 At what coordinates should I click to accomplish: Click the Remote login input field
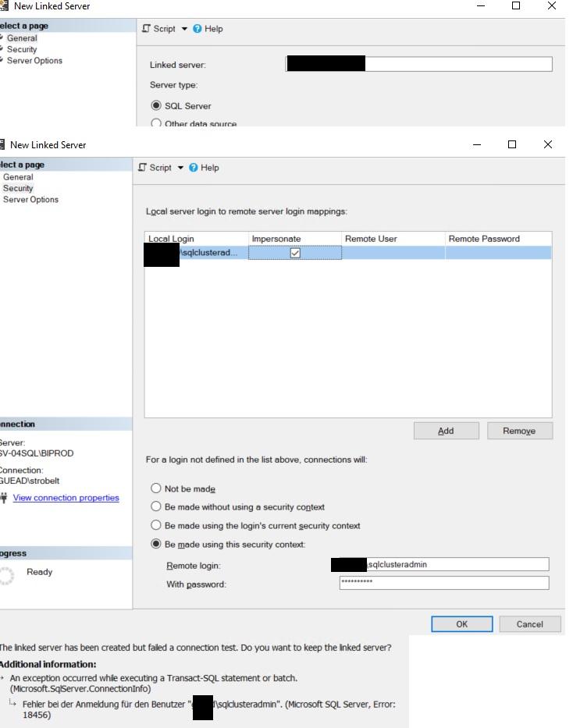[x=444, y=564]
